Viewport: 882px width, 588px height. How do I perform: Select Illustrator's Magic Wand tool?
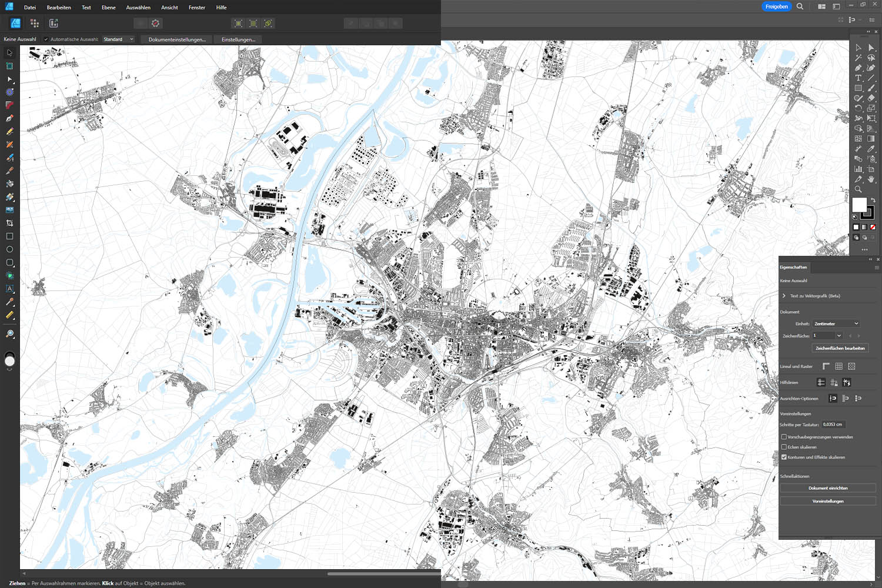[858, 58]
